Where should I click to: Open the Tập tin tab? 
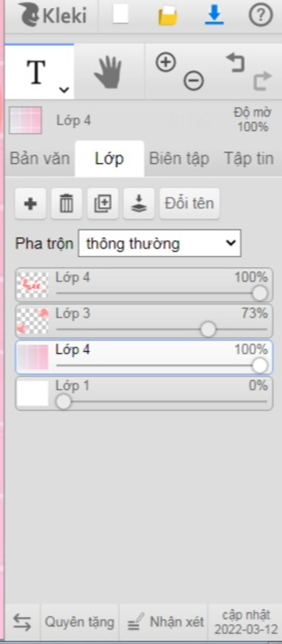click(x=249, y=159)
